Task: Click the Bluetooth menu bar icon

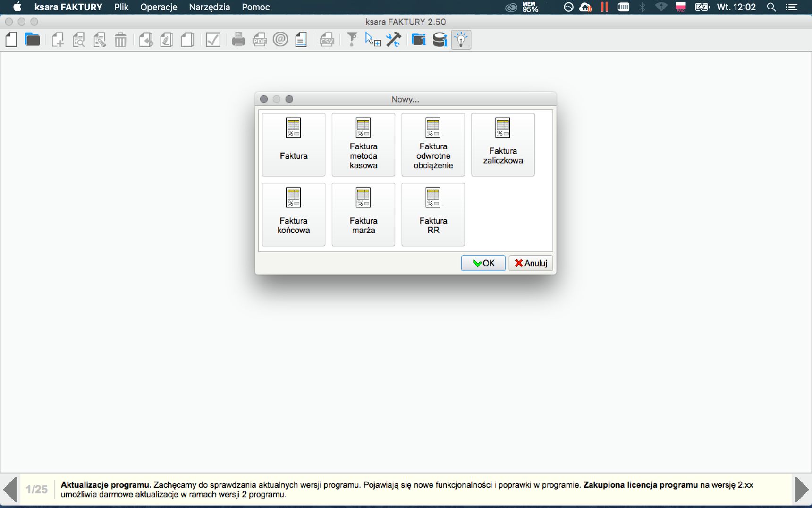Action: (x=642, y=7)
